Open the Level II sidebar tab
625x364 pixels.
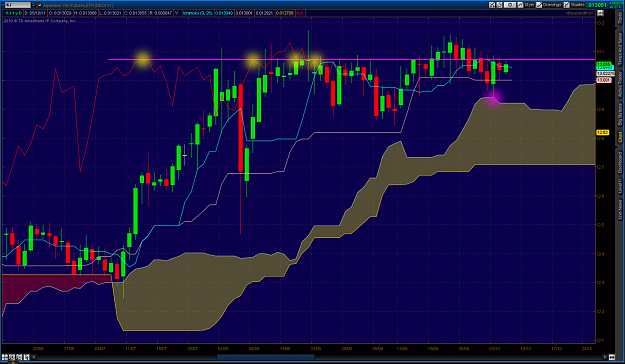click(620, 187)
